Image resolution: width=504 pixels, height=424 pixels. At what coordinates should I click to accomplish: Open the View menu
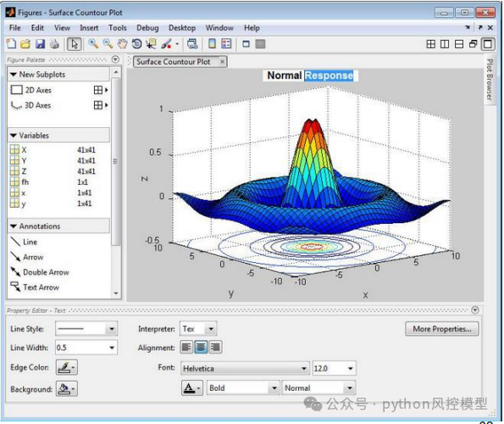62,28
